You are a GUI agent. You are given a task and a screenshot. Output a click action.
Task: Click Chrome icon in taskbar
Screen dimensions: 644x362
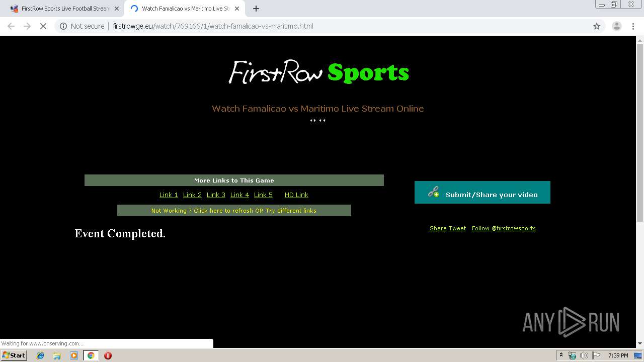[x=91, y=355]
